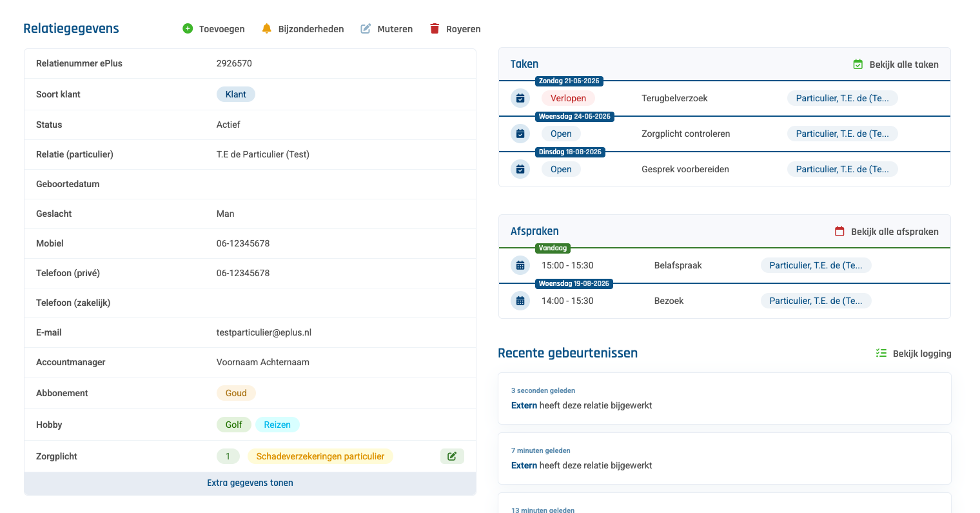Open Bekijk alle taken link

(896, 65)
